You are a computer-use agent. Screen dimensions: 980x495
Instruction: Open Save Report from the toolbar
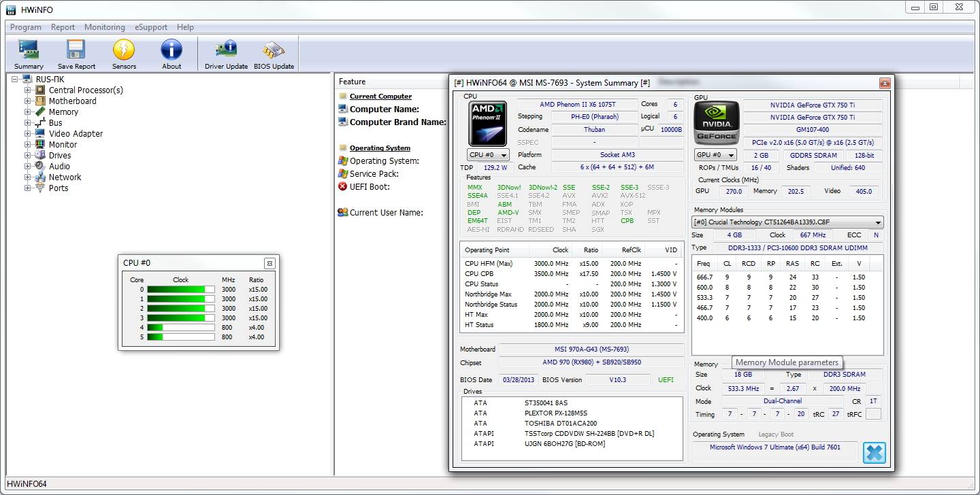coord(76,54)
